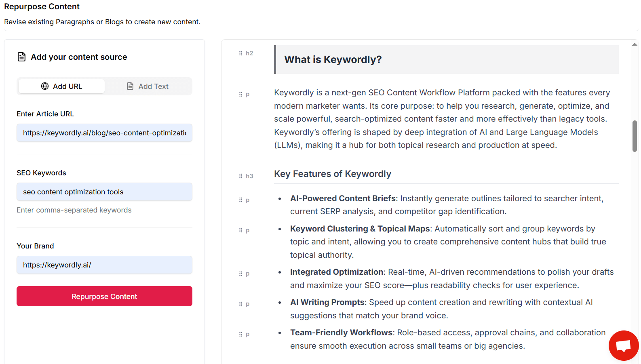Click the drag handle beside the Team-Friendly Workflows bullet
The width and height of the screenshot is (641, 364).
coord(240,334)
